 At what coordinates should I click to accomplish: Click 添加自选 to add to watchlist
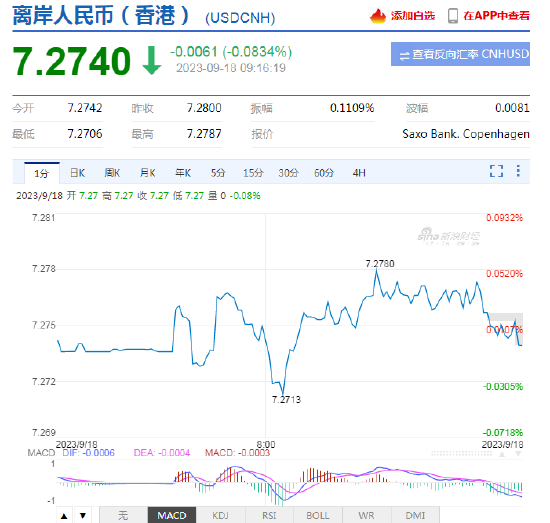point(412,16)
